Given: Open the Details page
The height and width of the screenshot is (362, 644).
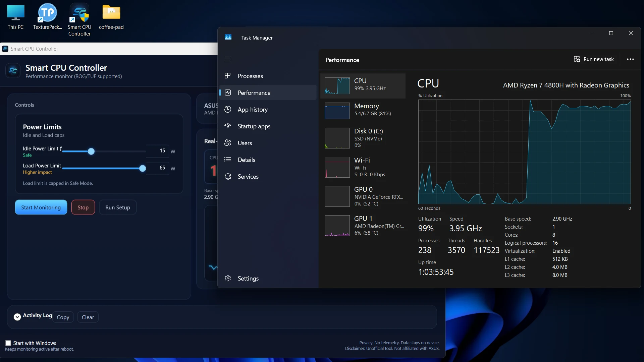Looking at the screenshot, I should click(268, 160).
